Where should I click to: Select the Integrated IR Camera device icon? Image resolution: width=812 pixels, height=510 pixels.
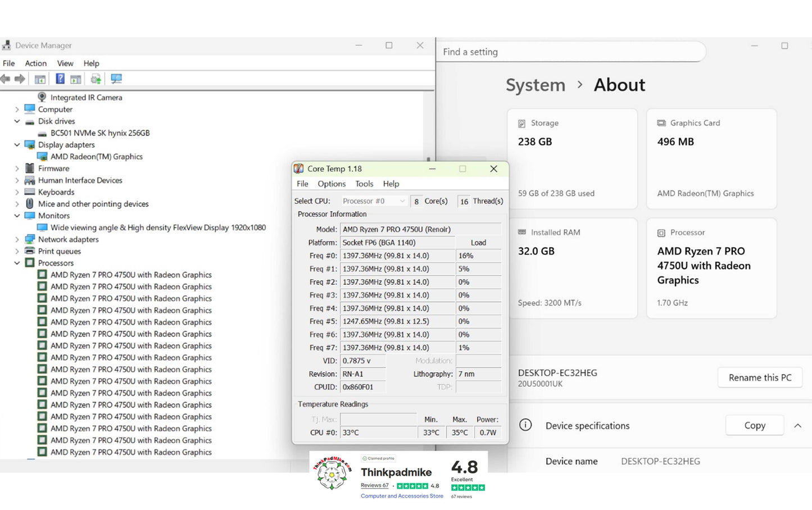click(42, 97)
